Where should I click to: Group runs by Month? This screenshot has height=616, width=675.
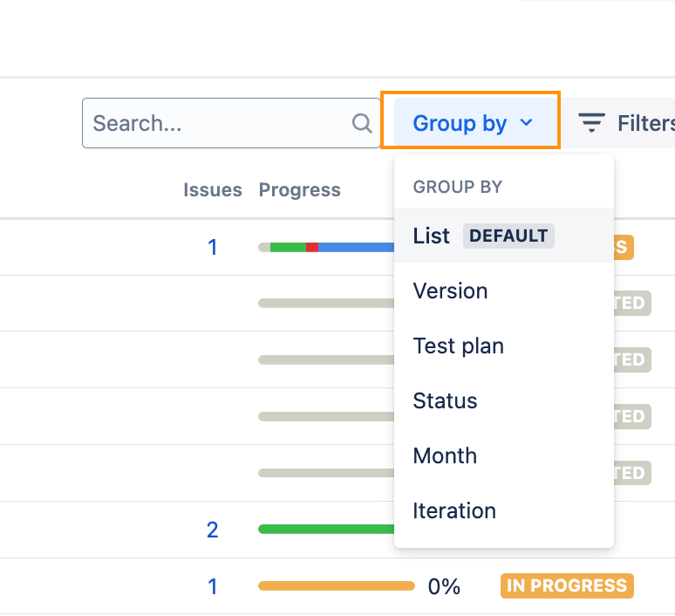tap(445, 455)
